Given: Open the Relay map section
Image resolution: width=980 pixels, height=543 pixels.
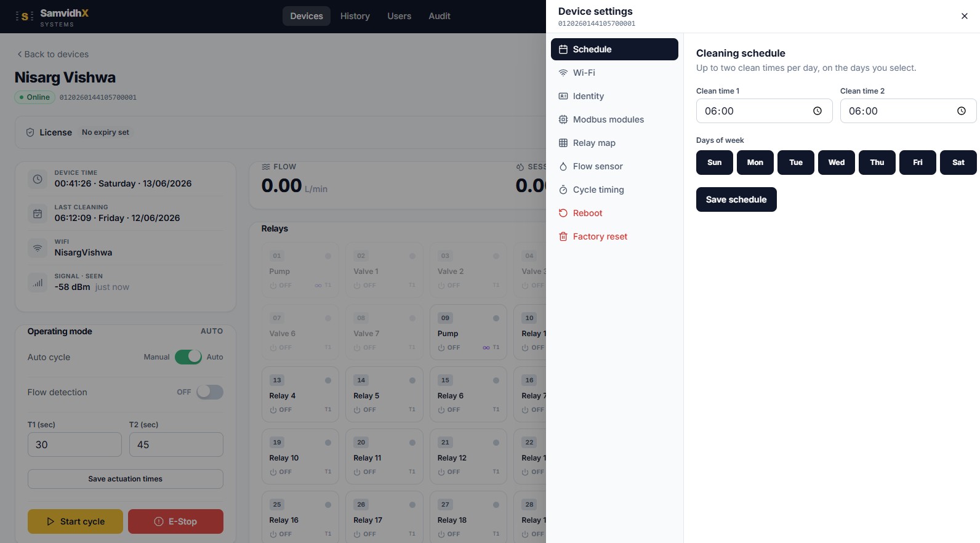Looking at the screenshot, I should [614, 143].
